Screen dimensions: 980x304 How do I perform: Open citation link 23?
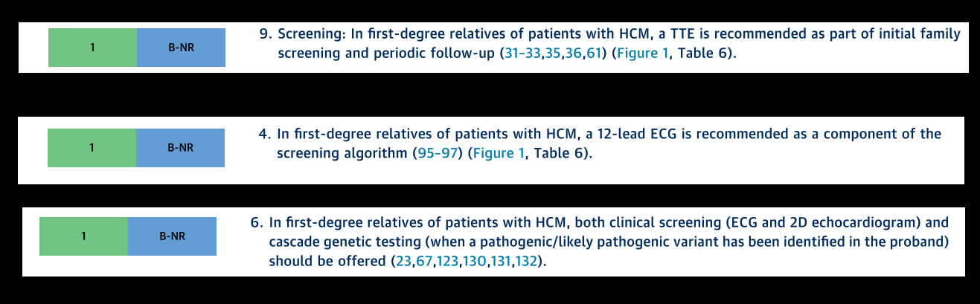(x=404, y=262)
